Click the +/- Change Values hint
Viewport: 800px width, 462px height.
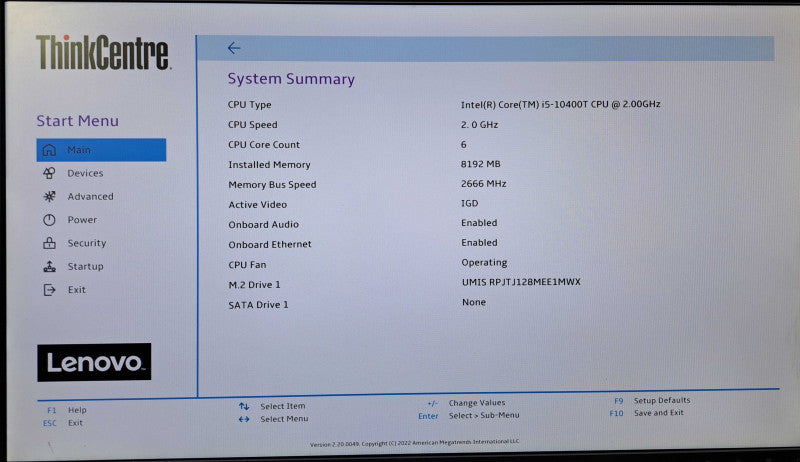466,403
